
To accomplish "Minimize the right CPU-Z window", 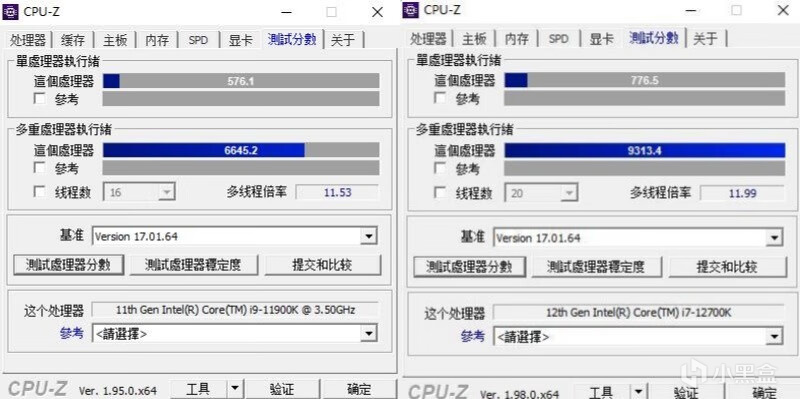I will (691, 10).
